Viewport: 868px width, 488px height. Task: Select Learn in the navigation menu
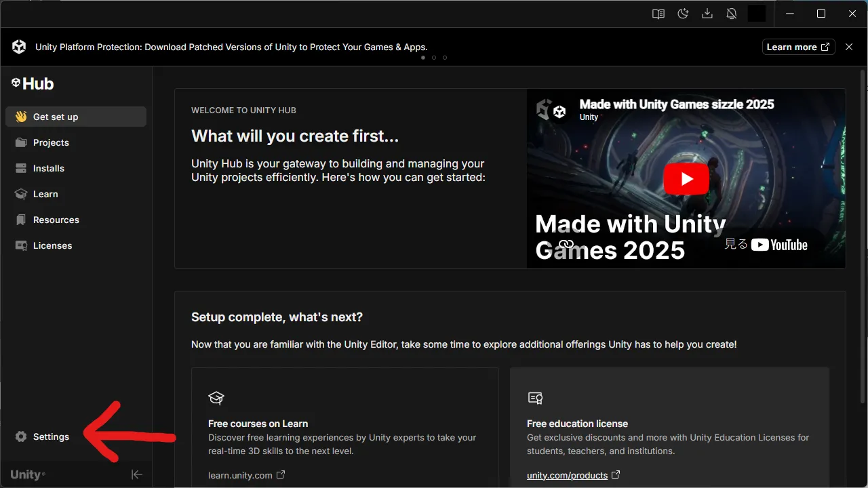coord(45,194)
